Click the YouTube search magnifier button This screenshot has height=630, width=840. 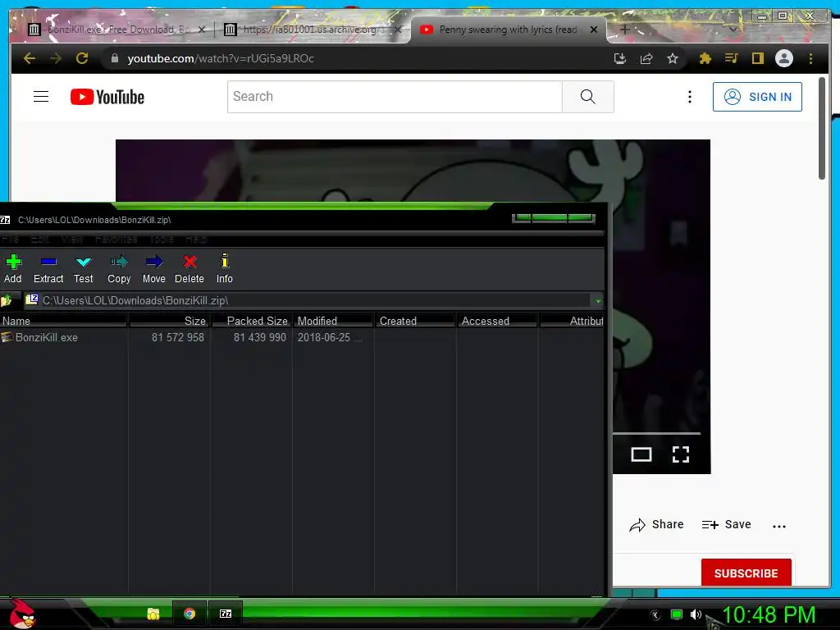click(x=587, y=97)
